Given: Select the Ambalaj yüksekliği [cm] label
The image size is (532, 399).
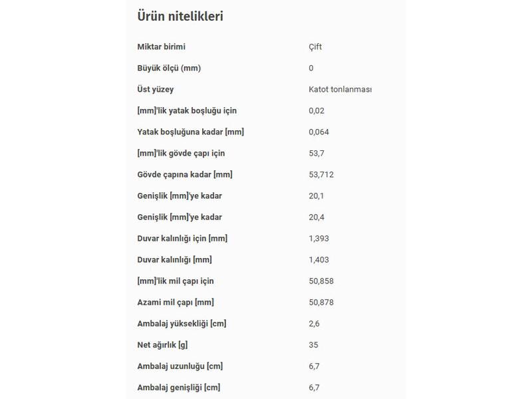Looking at the screenshot, I should pyautogui.click(x=182, y=324).
